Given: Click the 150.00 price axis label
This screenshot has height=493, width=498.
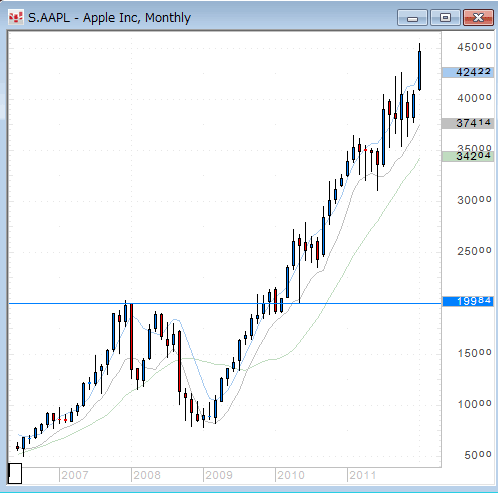Looking at the screenshot, I should 474,353.
